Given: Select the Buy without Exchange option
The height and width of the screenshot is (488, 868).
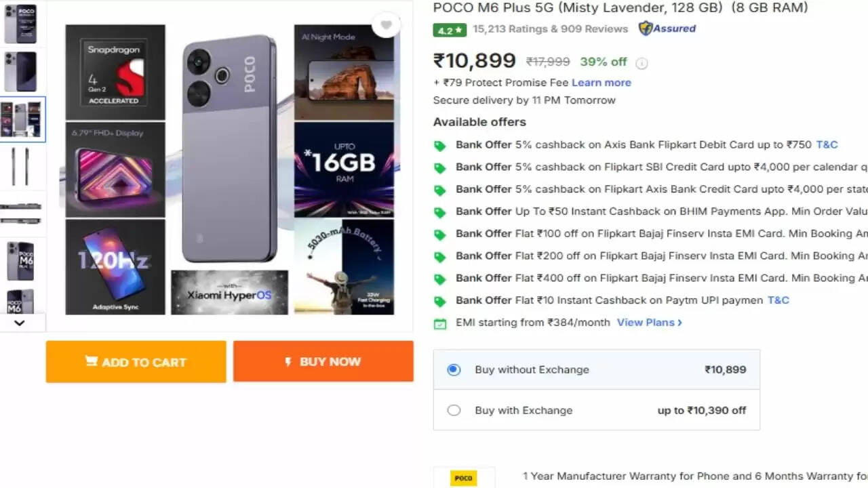Looking at the screenshot, I should click(454, 369).
